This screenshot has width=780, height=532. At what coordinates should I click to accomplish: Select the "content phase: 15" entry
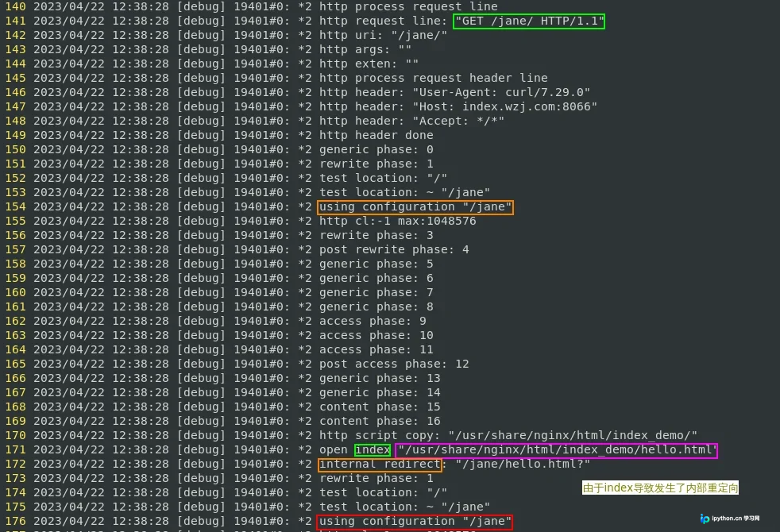point(380,407)
